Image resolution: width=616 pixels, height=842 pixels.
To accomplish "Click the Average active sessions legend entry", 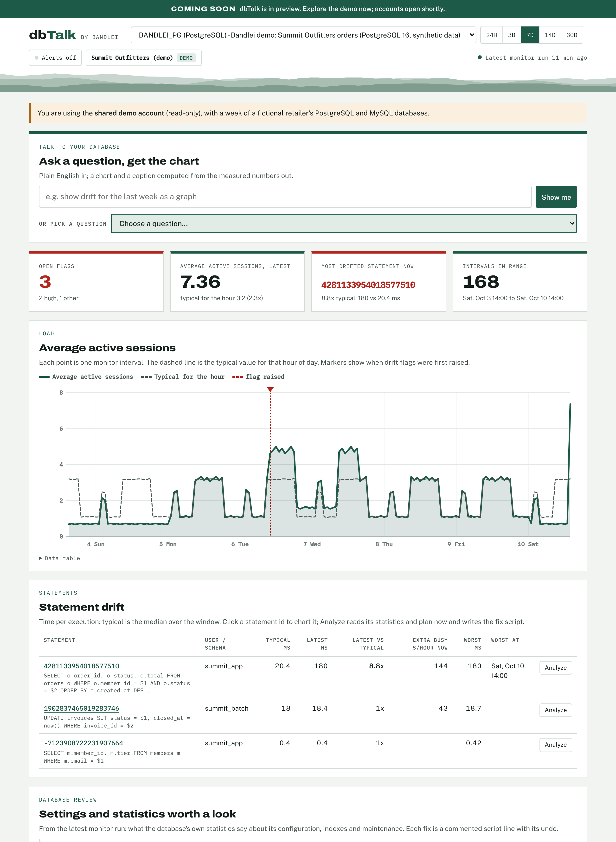I will (86, 377).
